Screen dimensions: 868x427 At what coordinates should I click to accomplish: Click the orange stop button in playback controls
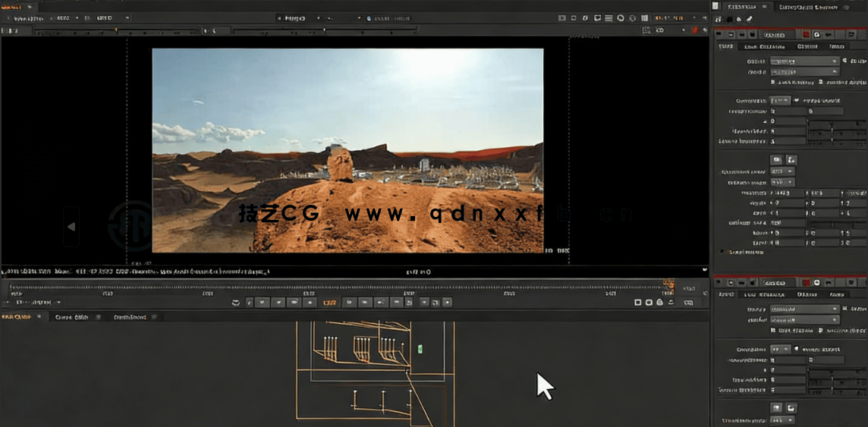pos(330,302)
